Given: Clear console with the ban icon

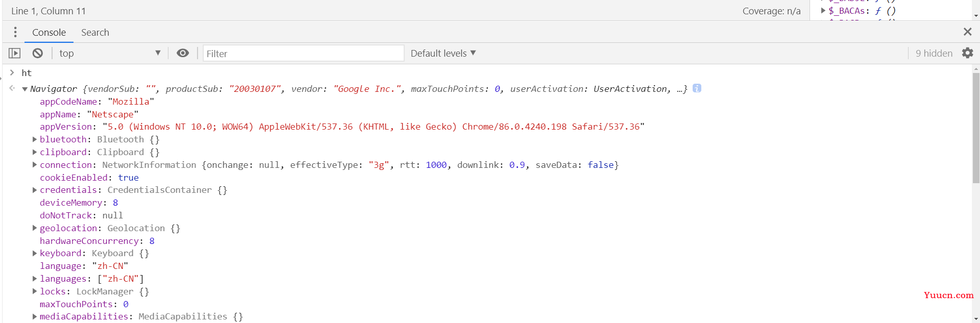Looking at the screenshot, I should (x=38, y=53).
